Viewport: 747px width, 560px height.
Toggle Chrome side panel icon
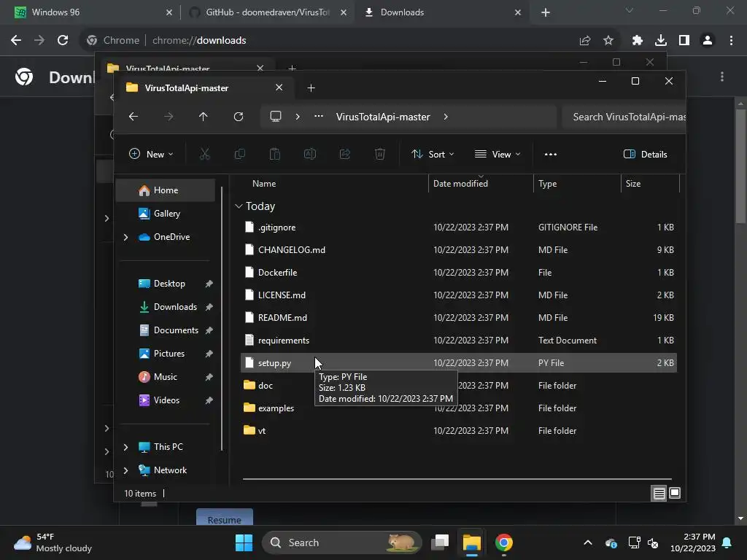tap(684, 41)
